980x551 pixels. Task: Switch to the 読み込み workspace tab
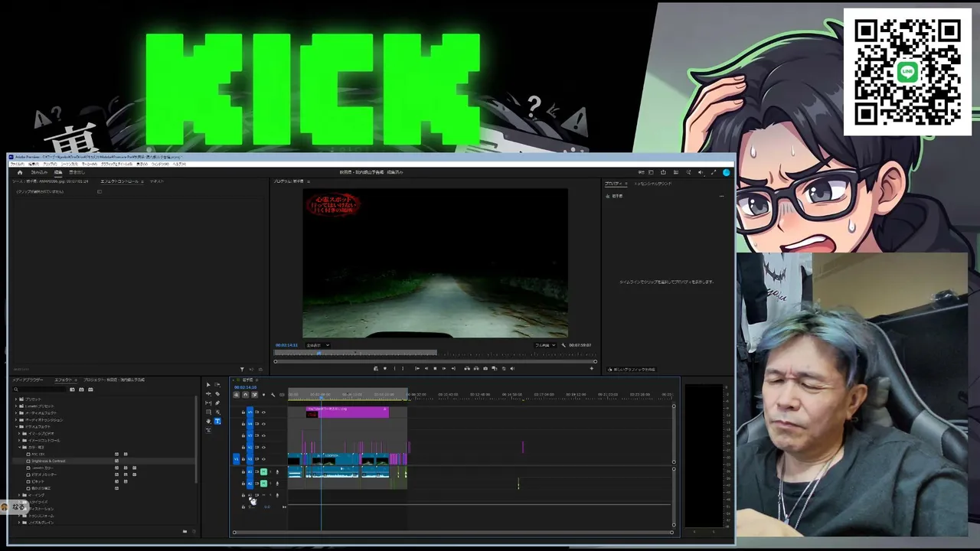pyautogui.click(x=39, y=172)
